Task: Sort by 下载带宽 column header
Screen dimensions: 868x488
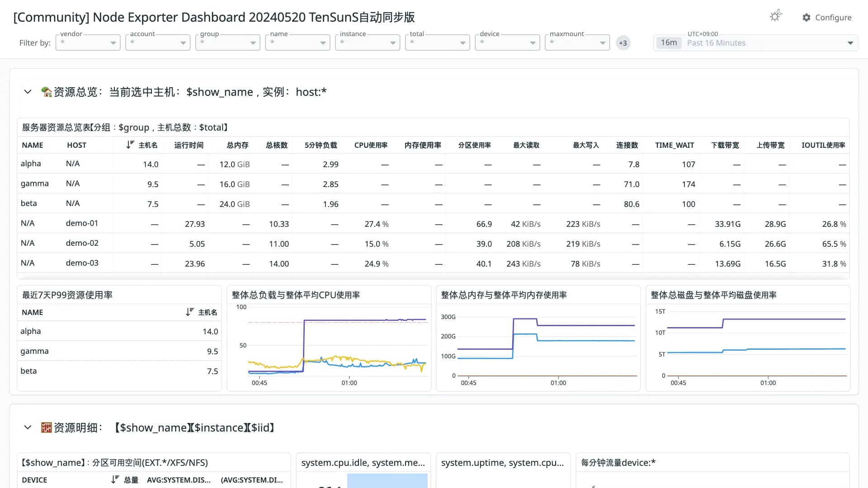Action: [725, 145]
